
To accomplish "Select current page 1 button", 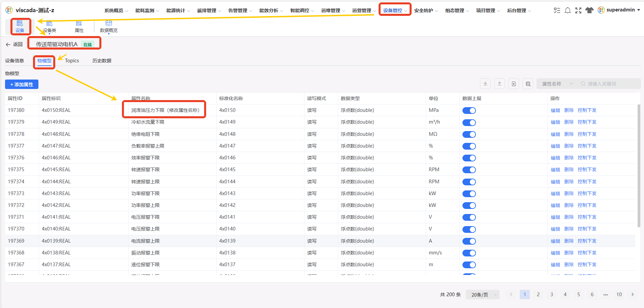I will [525, 295].
